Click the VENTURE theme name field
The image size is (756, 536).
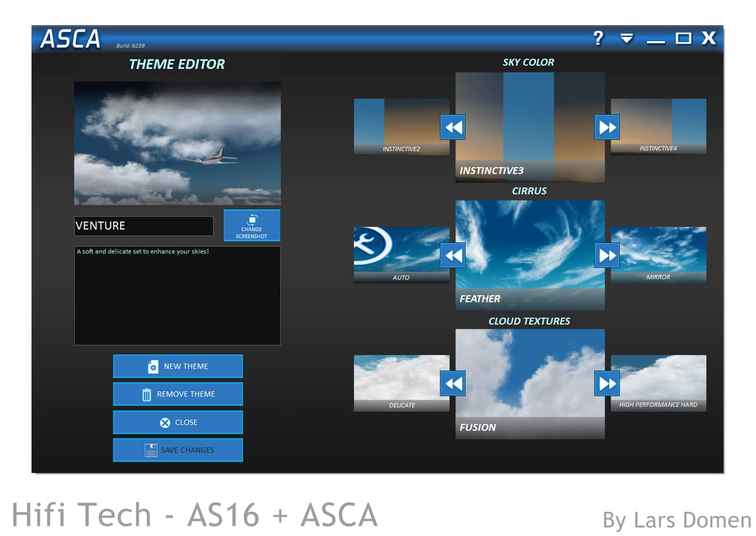pos(143,226)
